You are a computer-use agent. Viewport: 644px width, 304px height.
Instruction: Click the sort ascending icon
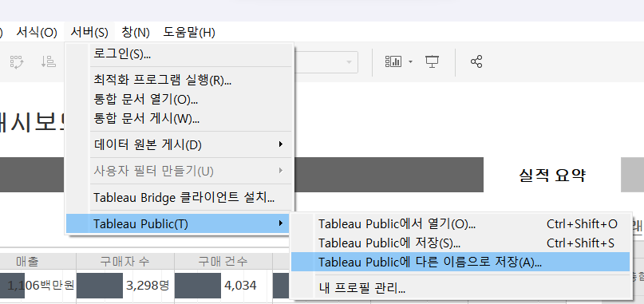(x=48, y=62)
